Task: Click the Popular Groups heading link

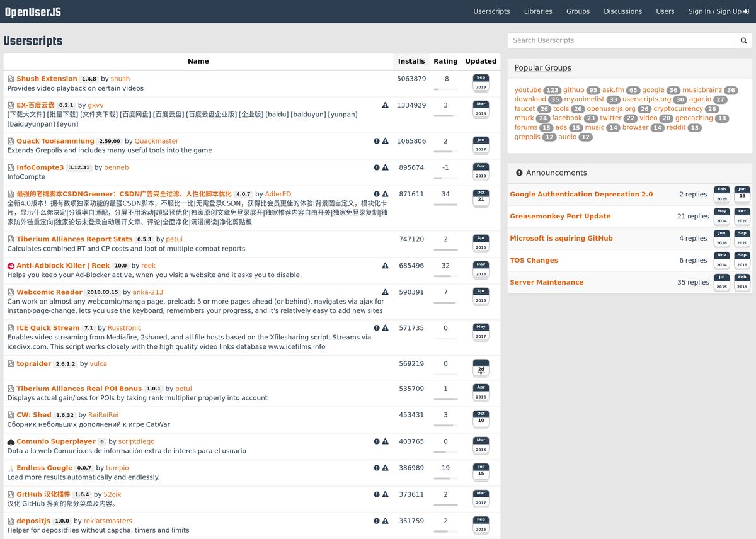Action: point(542,67)
